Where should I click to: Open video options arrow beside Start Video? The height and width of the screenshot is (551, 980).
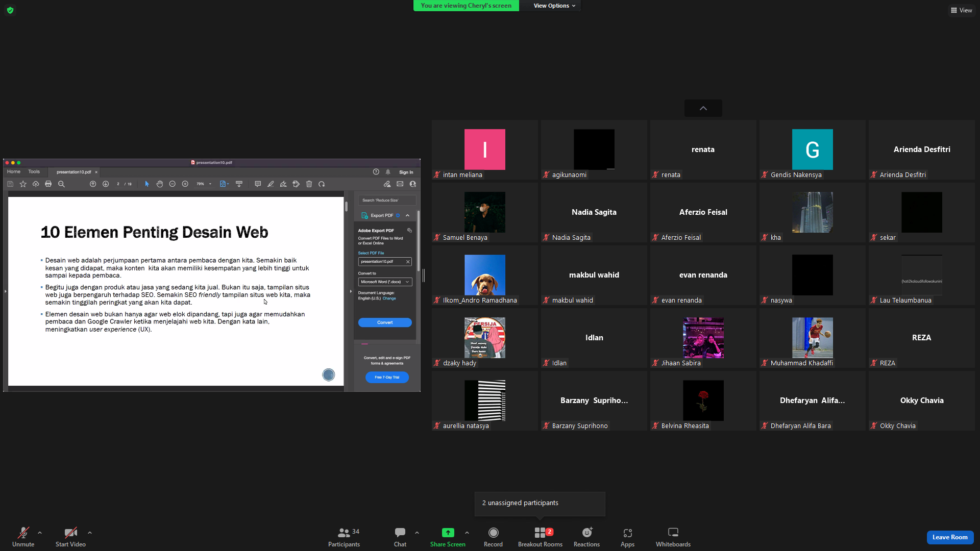coord(90,533)
